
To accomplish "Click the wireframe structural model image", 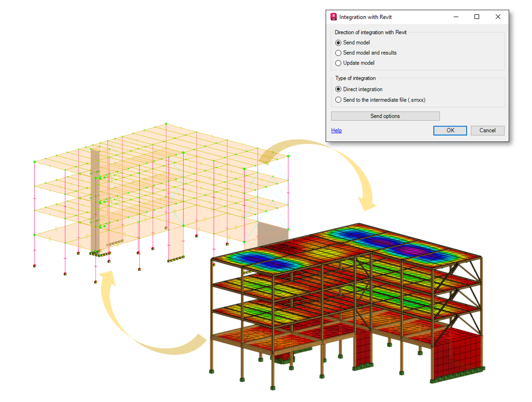I will [161, 203].
